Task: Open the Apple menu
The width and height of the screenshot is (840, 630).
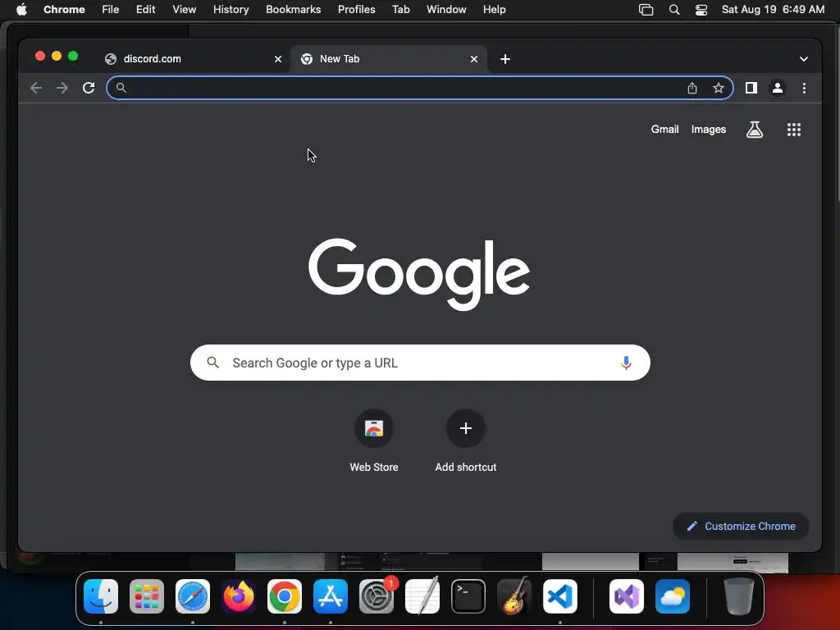Action: click(x=21, y=9)
